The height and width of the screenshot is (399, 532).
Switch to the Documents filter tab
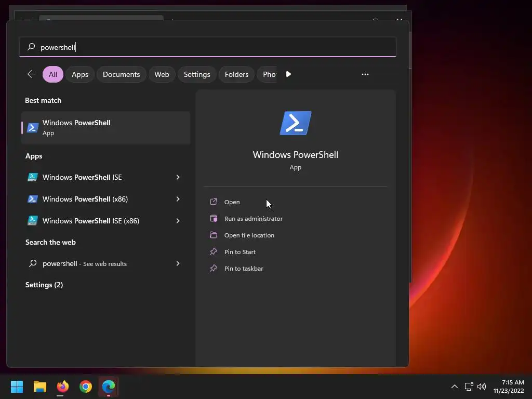121,74
